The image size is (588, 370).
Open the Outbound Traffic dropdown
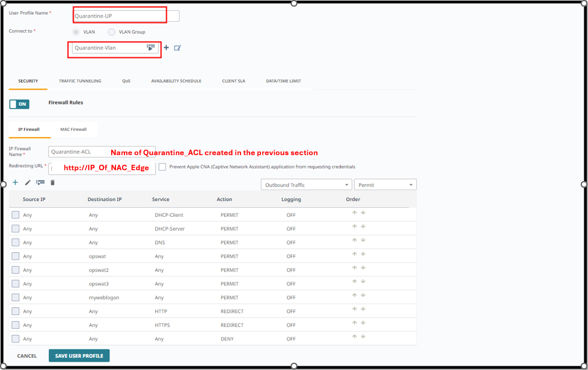pos(306,185)
